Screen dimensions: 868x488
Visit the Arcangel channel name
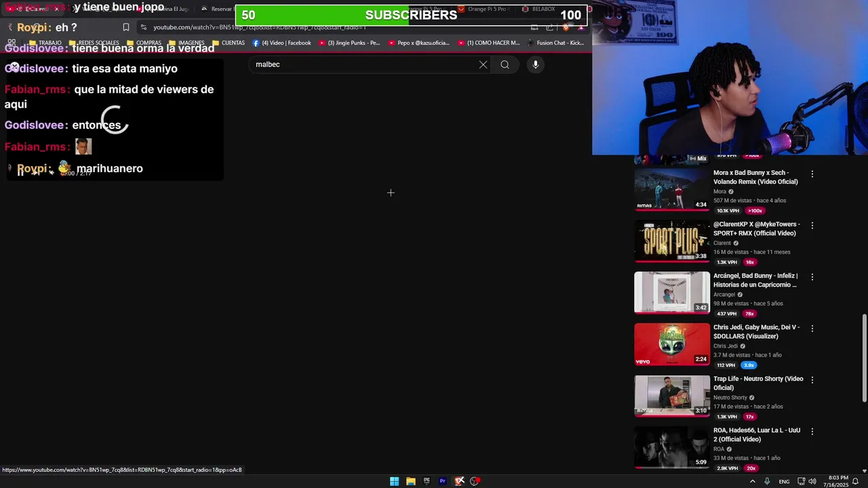coord(724,295)
